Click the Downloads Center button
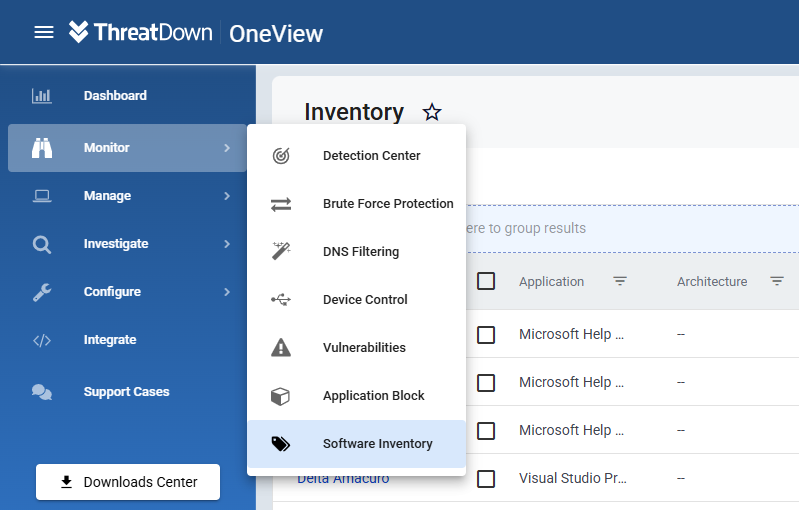 (128, 482)
